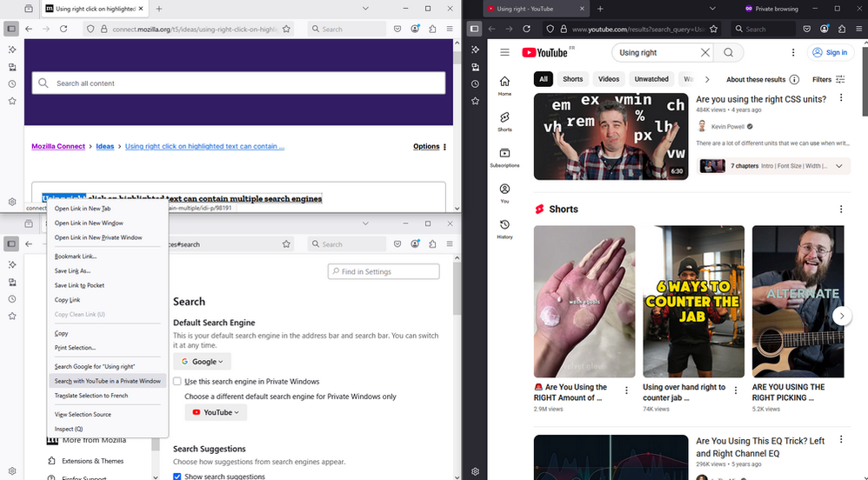Open Kevin Powell channel link
This screenshot has height=480, width=868.
tap(727, 127)
